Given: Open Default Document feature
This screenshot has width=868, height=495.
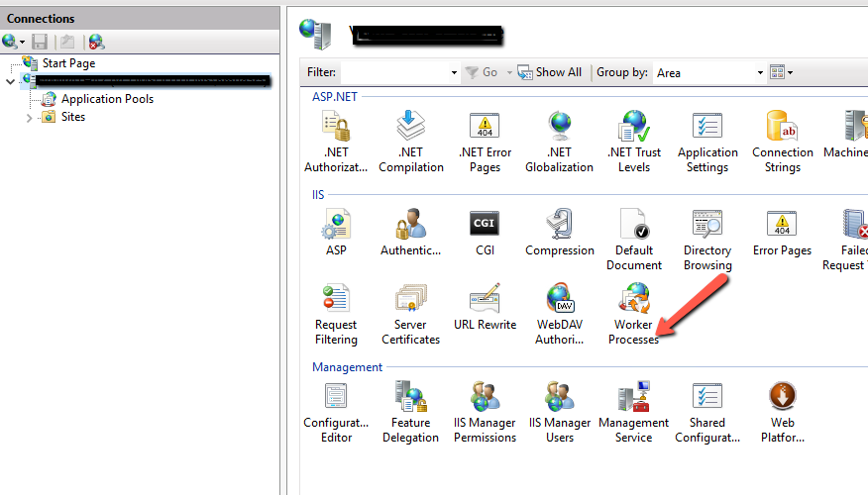Looking at the screenshot, I should pos(634,240).
